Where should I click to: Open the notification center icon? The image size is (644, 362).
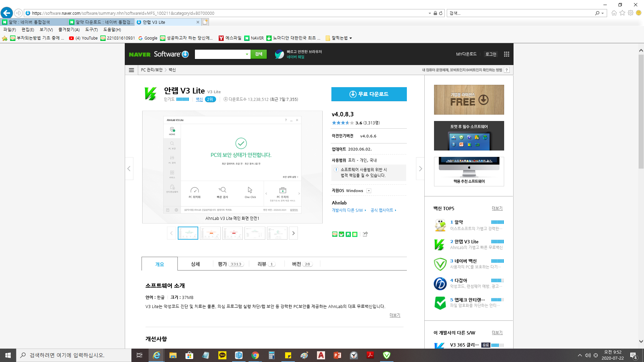click(633, 355)
